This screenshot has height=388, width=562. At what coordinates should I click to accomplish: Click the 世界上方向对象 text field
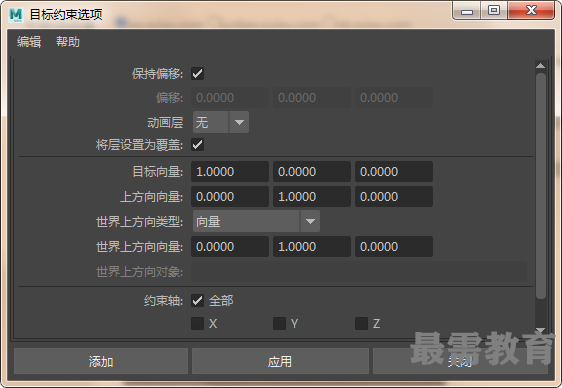359,271
